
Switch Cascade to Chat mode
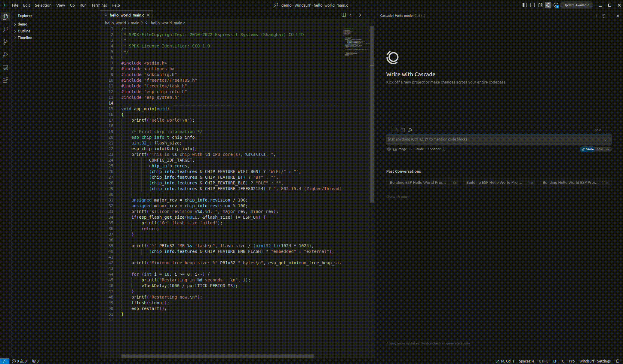[x=600, y=149]
